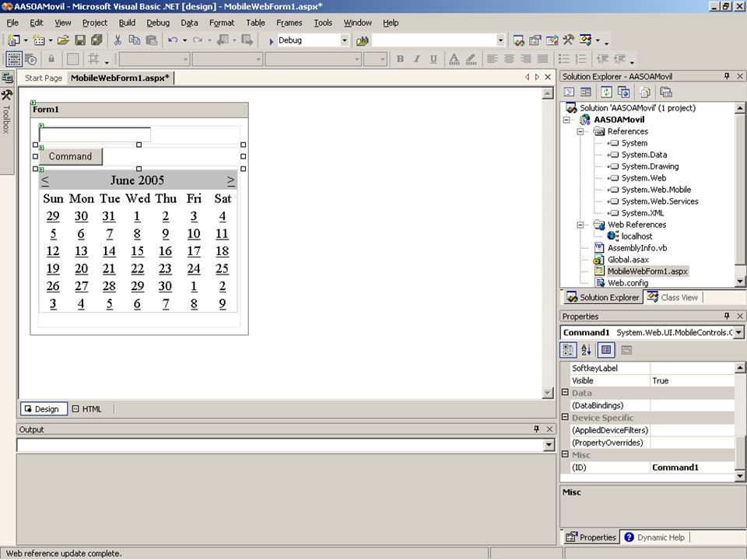This screenshot has height=560, width=747.
Task: Toggle Underline formatting button
Action: [x=433, y=59]
